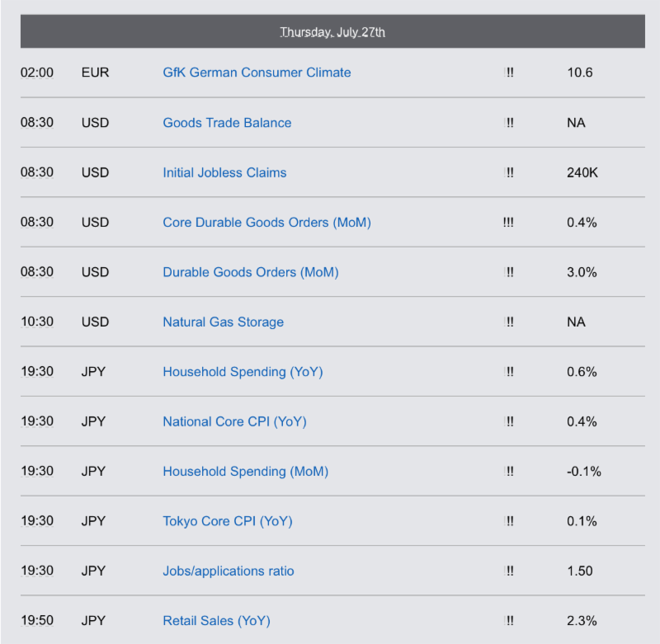The width and height of the screenshot is (660, 644).
Task: Click the importance icon on Natural Gas Storage row
Action: 508,322
